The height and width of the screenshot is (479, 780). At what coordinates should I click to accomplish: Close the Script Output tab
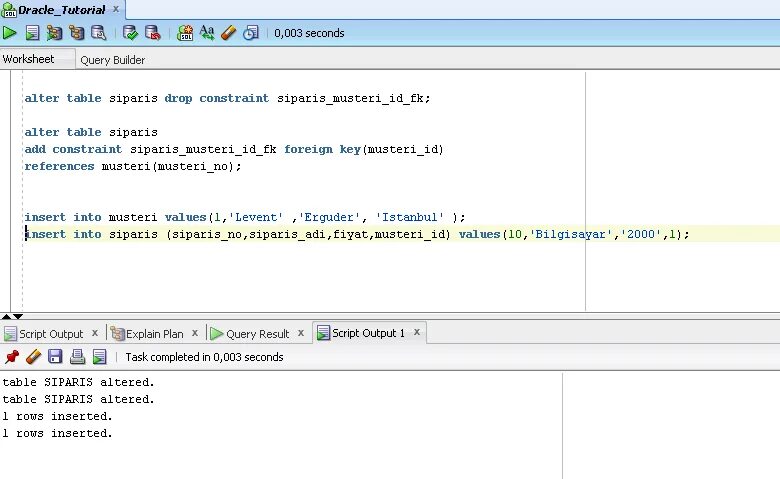(95, 333)
